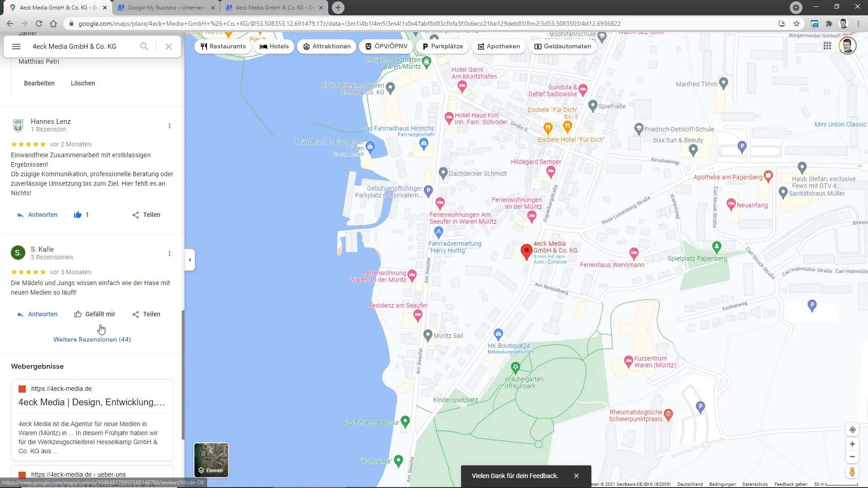Filter map by Parkplätze
The height and width of the screenshot is (488, 868).
pos(442,47)
